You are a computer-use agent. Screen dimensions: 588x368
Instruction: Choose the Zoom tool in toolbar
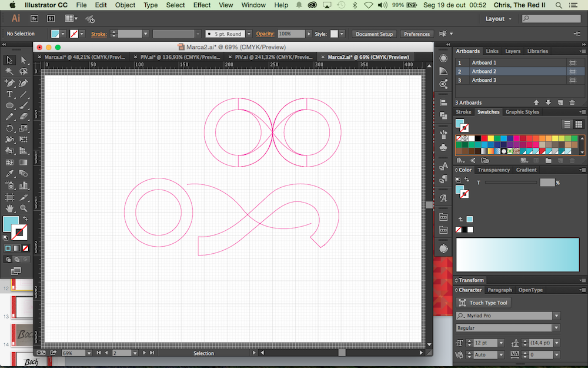pos(24,208)
